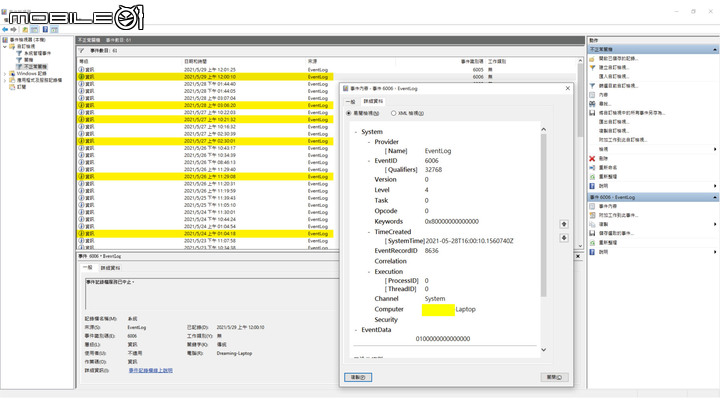This screenshot has height=405, width=720.
Task: Click the Help question-mark toolbar icon
Action: 45,29
